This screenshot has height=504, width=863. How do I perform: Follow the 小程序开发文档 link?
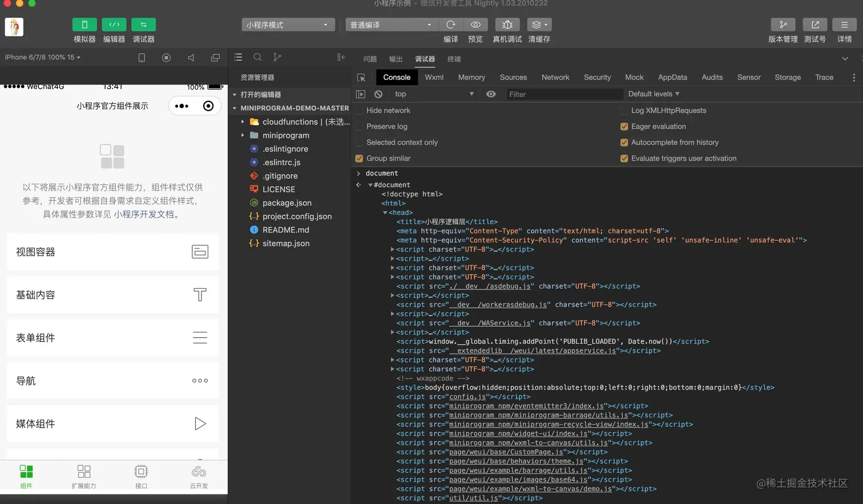click(144, 214)
